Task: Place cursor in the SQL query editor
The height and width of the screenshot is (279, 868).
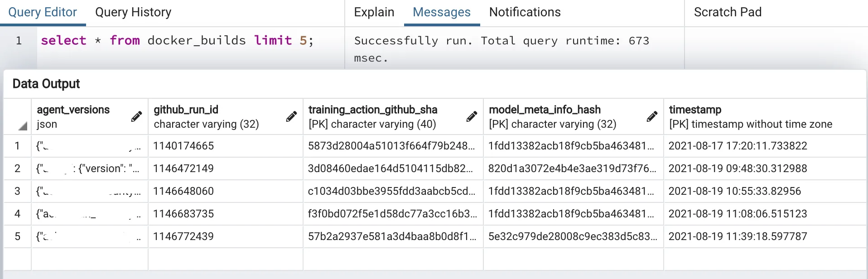Action: click(x=181, y=40)
